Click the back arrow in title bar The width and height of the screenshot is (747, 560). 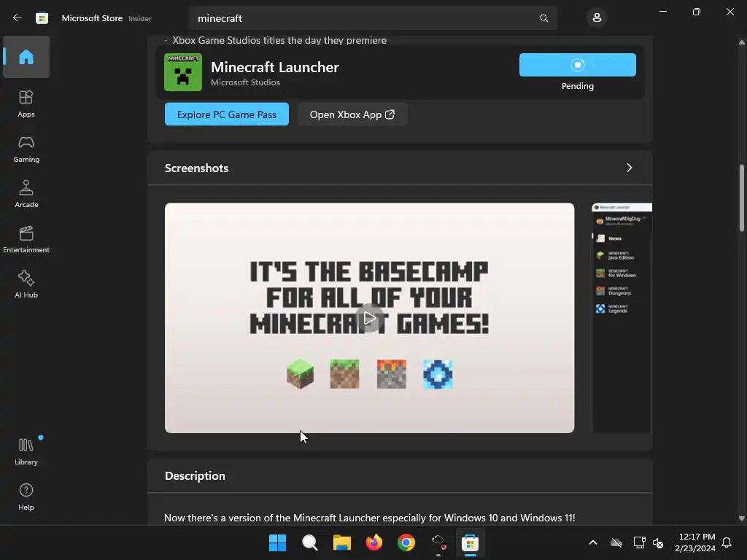tap(18, 18)
